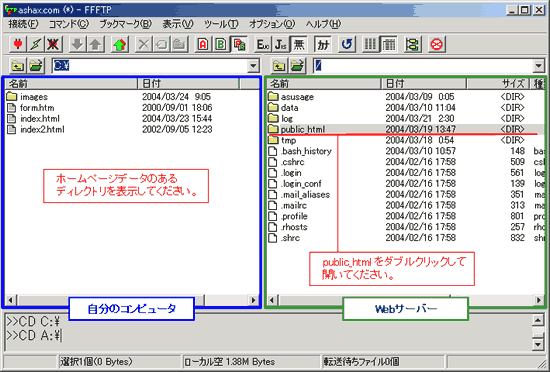Screen dimensions: 550x372
Task: Click the Upload up-arrow toolbar icon
Action: pyautogui.click(x=95, y=45)
